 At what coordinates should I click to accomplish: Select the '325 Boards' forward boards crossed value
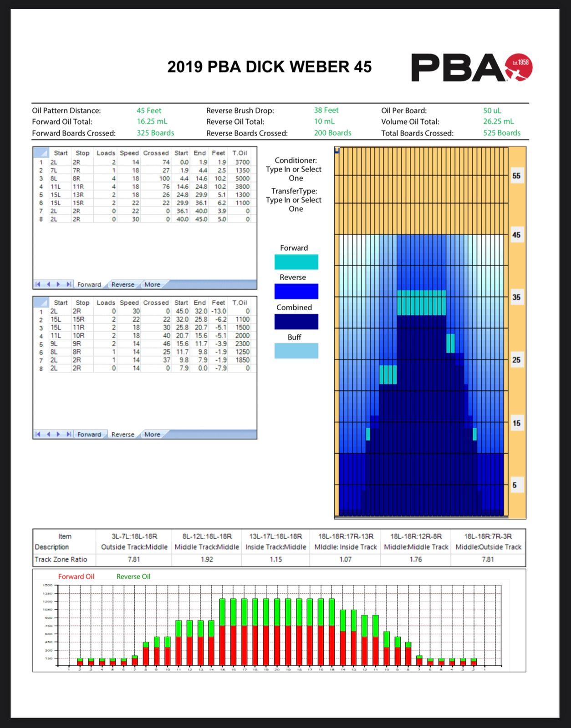(155, 133)
